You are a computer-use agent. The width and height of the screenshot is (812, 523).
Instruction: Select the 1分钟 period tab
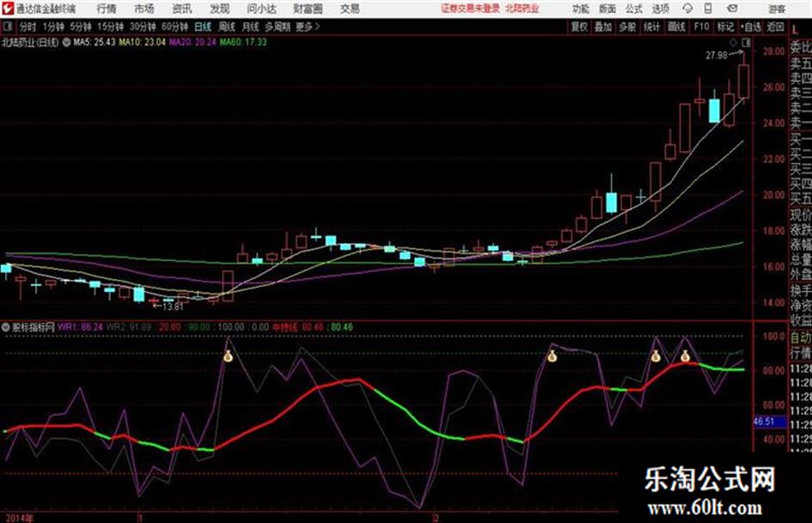point(52,27)
